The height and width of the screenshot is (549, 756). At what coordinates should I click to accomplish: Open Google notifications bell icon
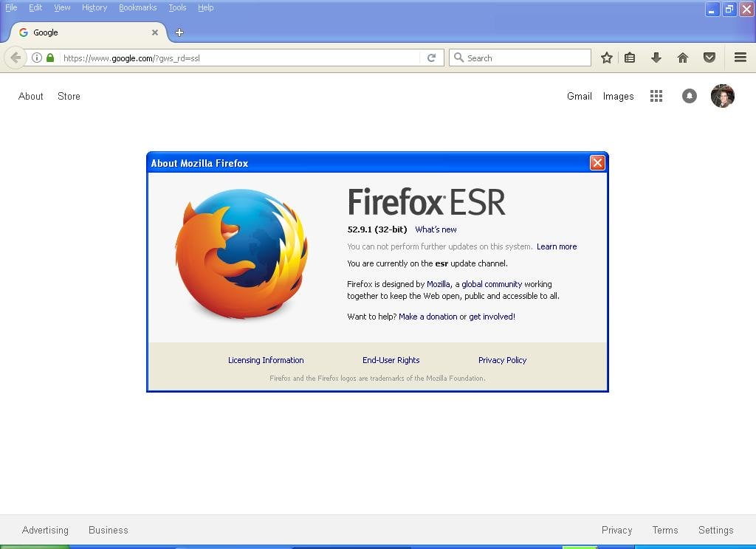(x=690, y=96)
